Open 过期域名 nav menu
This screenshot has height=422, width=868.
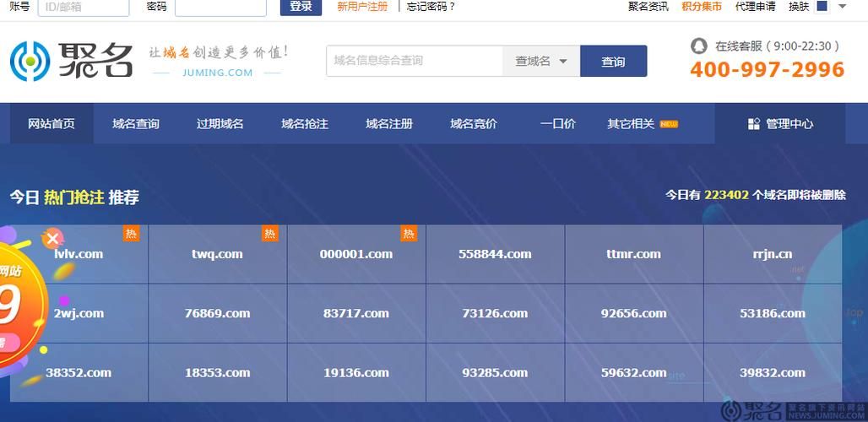(x=220, y=124)
